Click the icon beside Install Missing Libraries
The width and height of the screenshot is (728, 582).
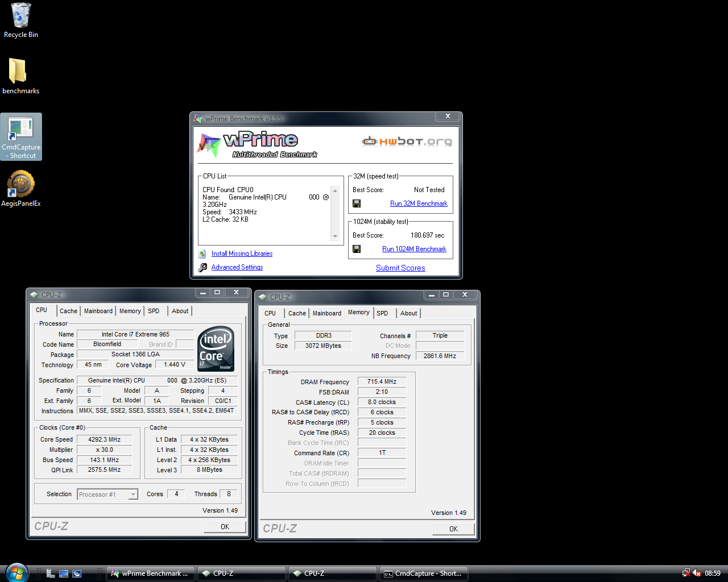pyautogui.click(x=202, y=254)
